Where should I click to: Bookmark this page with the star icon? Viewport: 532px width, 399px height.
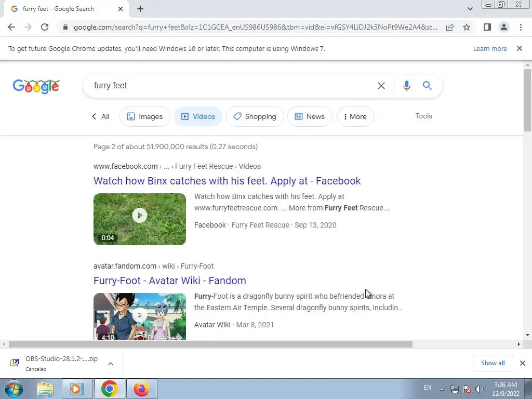[x=467, y=27]
